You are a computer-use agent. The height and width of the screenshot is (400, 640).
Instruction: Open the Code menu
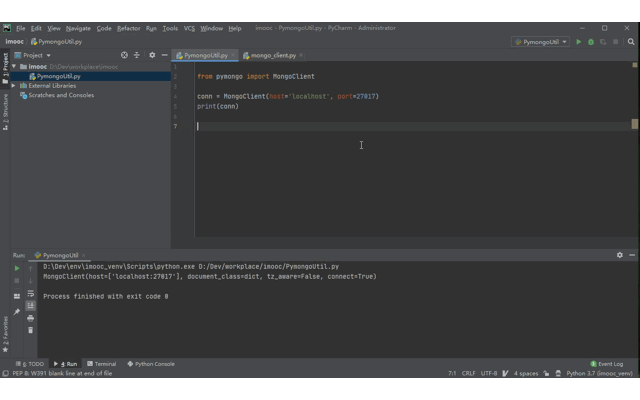point(104,28)
